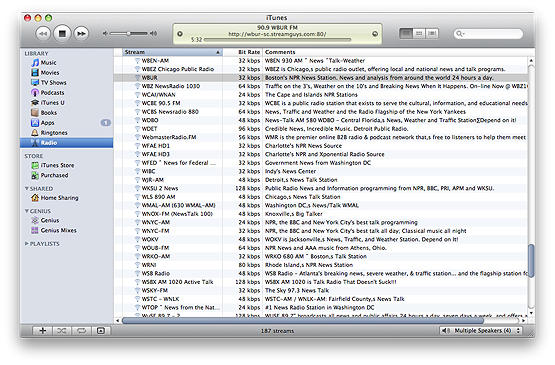Viewport: 555px width, 365px height.
Task: Click arrow icon at display's right edge
Action: [375, 34]
